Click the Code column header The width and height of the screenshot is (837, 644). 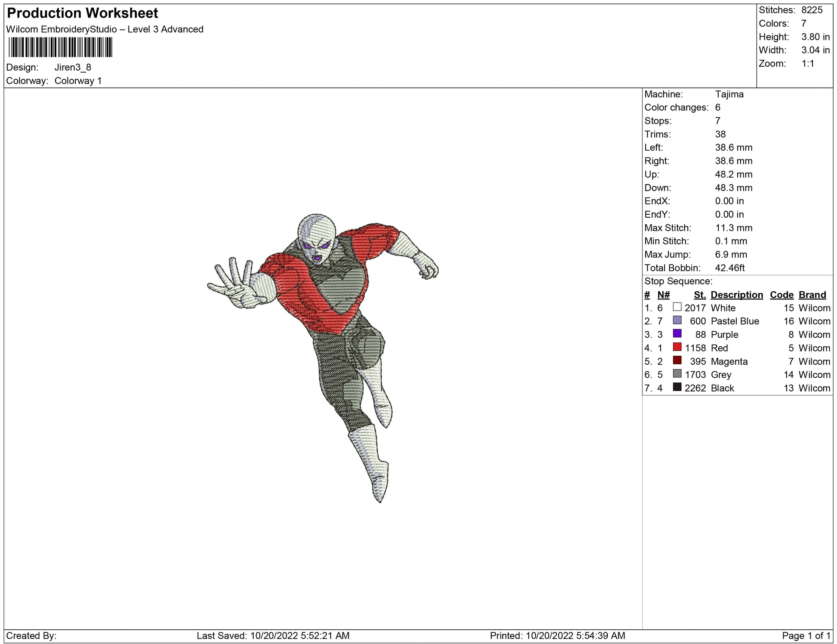coord(782,295)
